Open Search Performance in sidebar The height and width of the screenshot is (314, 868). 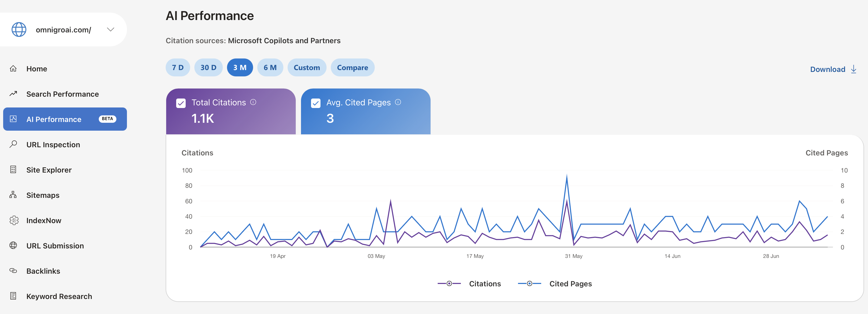coord(63,94)
